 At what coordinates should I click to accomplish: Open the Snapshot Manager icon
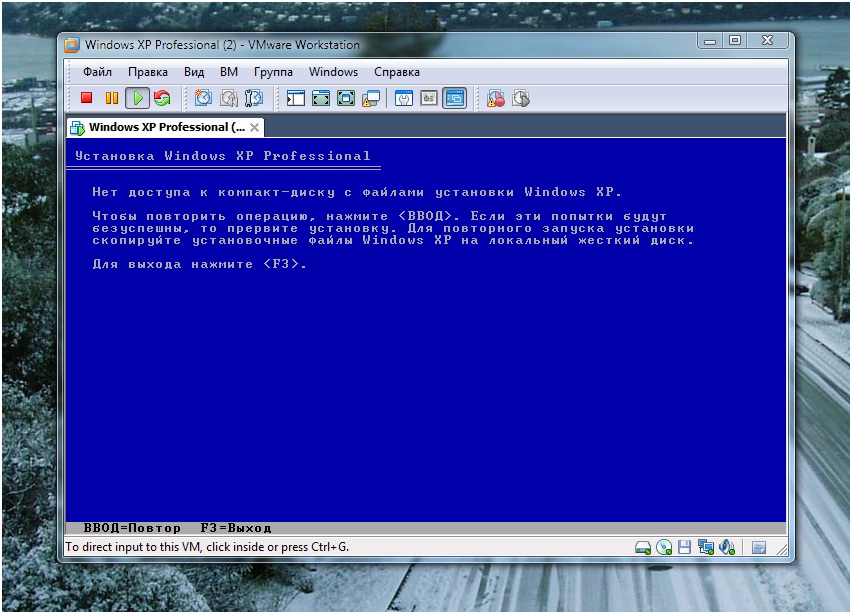(254, 98)
